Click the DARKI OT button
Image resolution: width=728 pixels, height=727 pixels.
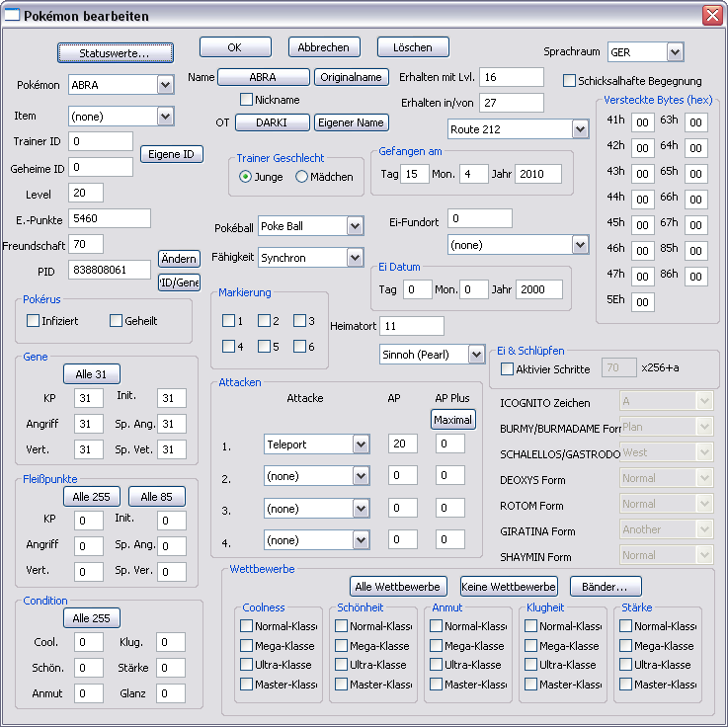(272, 122)
